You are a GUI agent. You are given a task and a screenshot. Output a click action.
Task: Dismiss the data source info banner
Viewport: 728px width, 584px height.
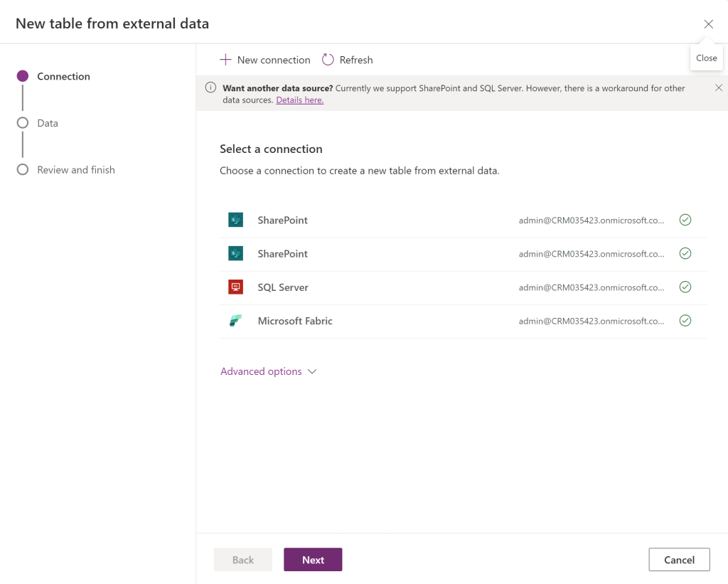718,88
